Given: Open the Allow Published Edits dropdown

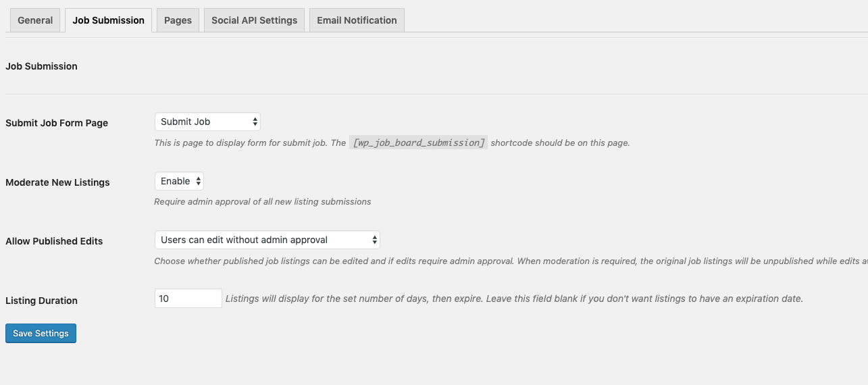Looking at the screenshot, I should point(267,240).
